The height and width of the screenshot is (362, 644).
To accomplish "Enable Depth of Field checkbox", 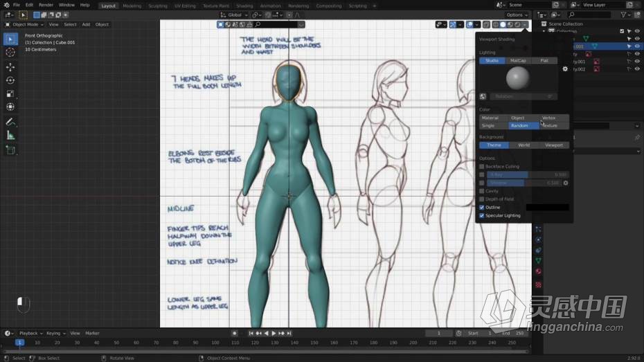I will pos(482,199).
